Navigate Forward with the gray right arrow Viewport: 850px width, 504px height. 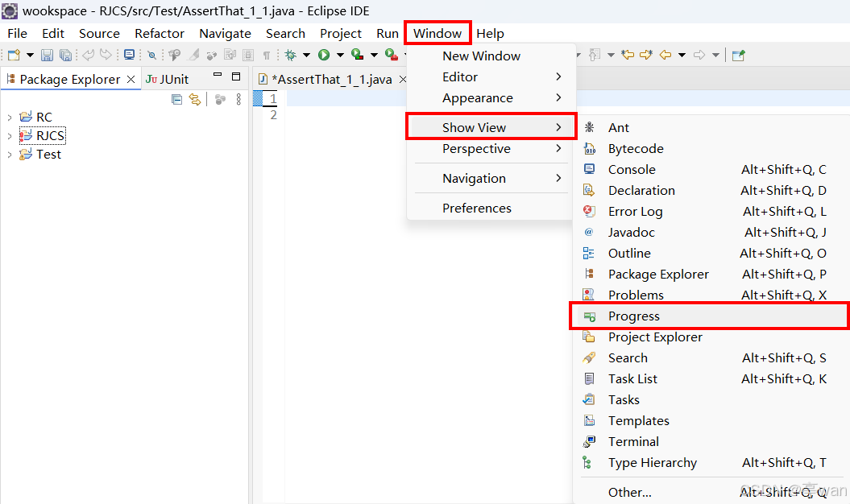point(699,55)
